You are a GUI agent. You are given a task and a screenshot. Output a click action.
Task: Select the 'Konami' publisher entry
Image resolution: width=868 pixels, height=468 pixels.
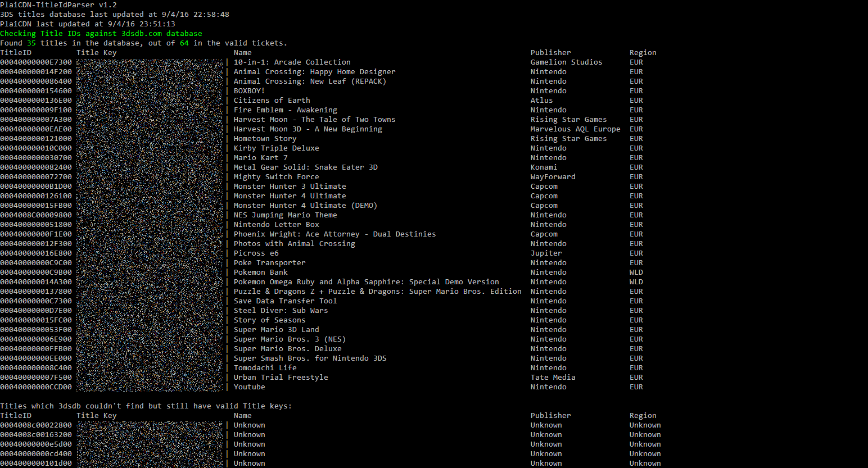[x=544, y=167]
